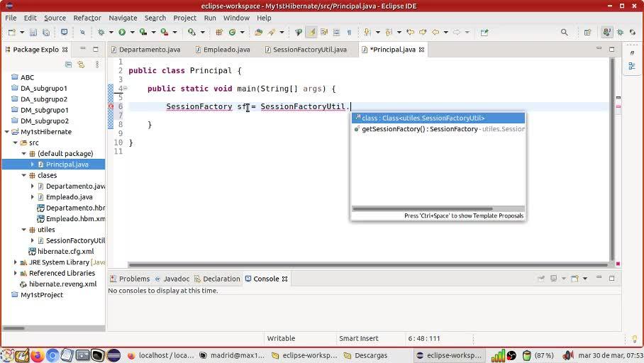Click the Open Perspective icon

coord(587,33)
